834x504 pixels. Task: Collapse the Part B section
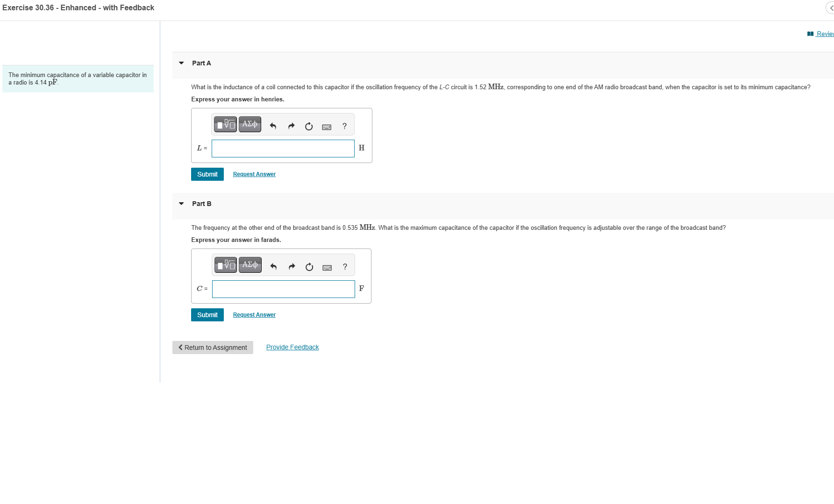pos(181,204)
